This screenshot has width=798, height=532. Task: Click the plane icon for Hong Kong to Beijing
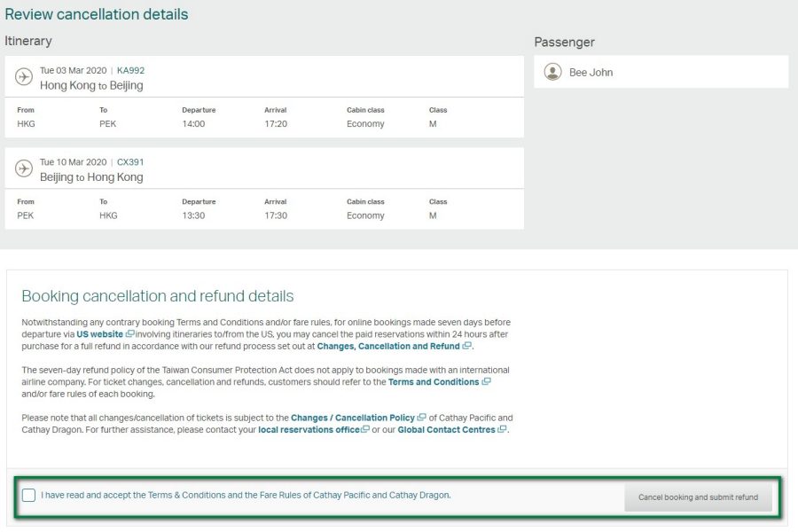[x=23, y=76]
